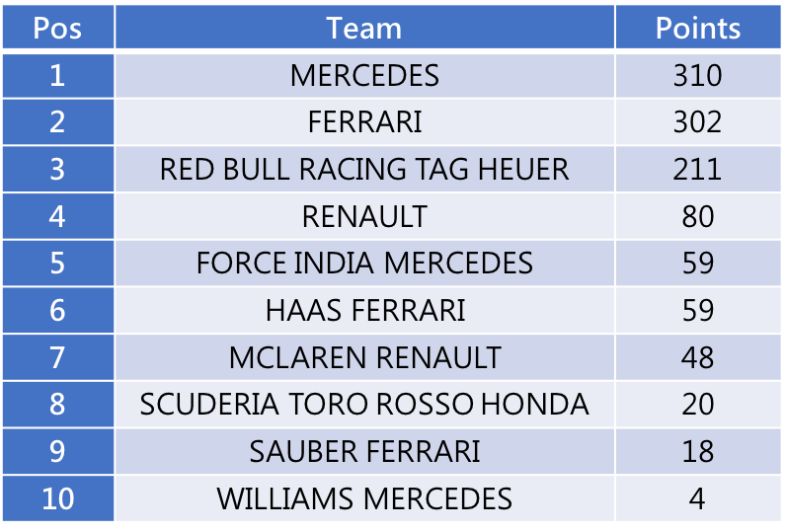Click the Points column header

pyautogui.click(x=698, y=27)
